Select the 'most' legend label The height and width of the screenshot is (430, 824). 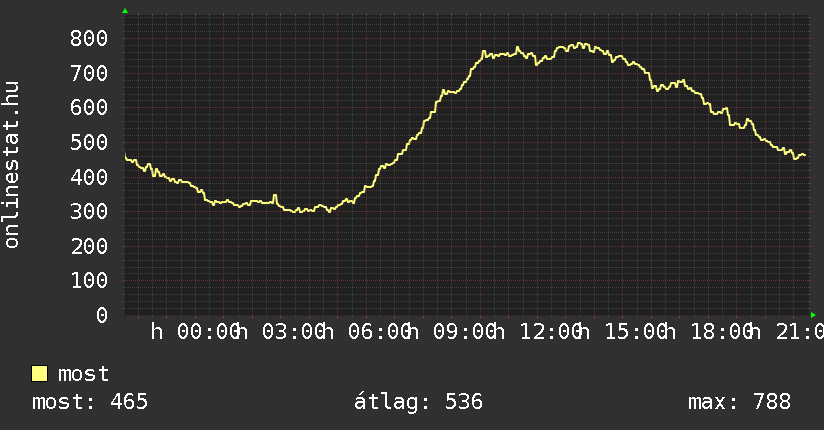(84, 374)
